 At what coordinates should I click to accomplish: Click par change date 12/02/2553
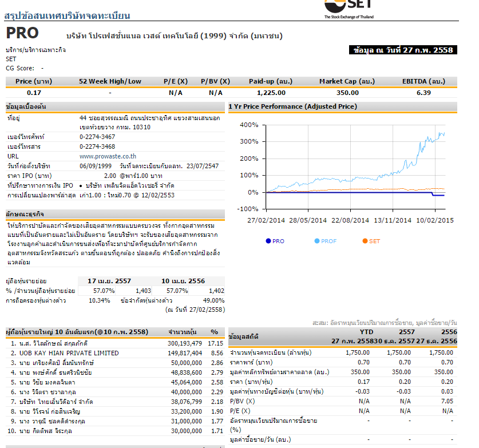[159, 196]
